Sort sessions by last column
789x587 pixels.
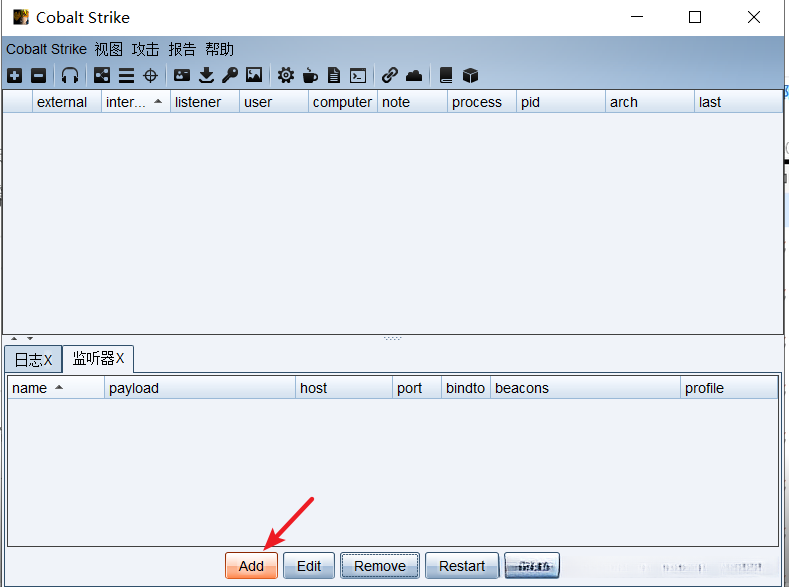pos(738,102)
